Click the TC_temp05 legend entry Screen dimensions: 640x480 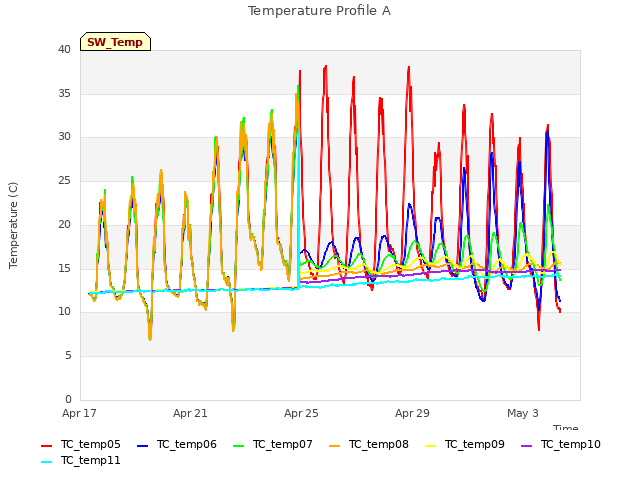coord(81,444)
